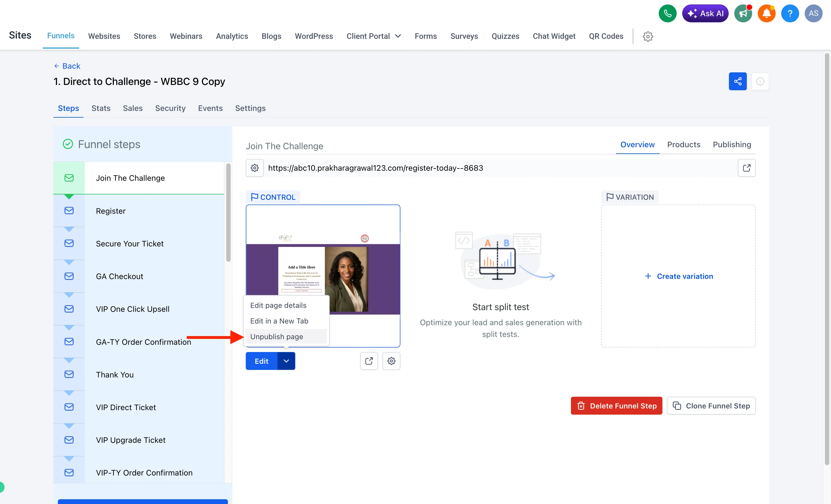
Task: Choose Edit in a New Tab
Action: click(286, 321)
